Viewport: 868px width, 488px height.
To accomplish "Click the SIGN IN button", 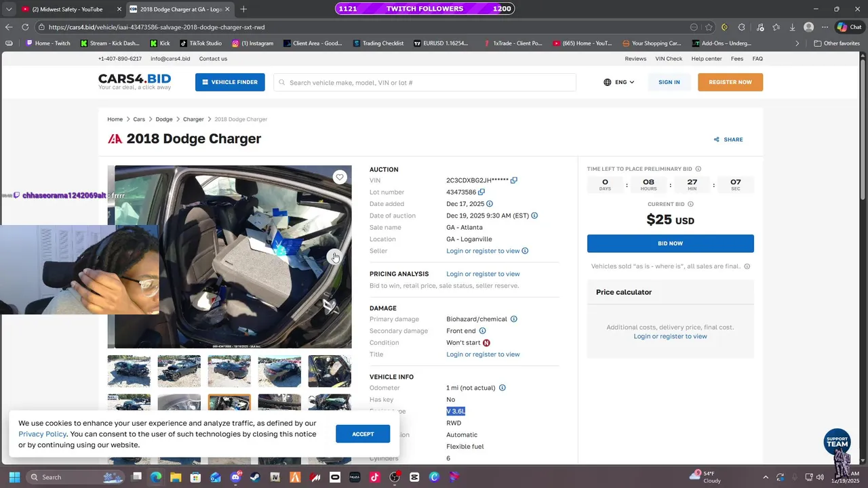I will coord(669,82).
